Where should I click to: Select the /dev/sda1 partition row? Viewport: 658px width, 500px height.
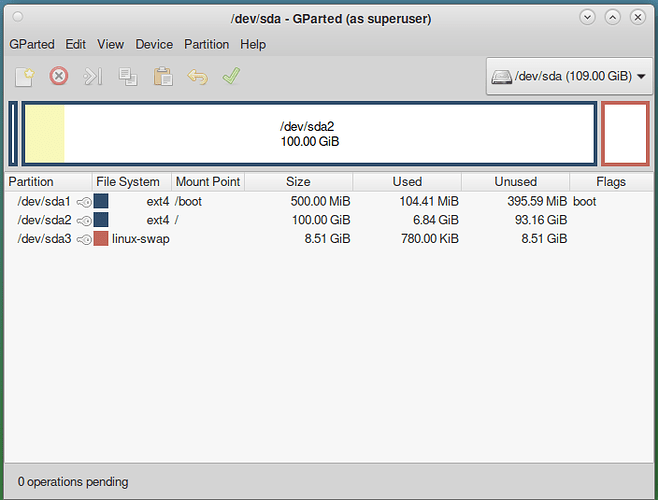pos(329,202)
